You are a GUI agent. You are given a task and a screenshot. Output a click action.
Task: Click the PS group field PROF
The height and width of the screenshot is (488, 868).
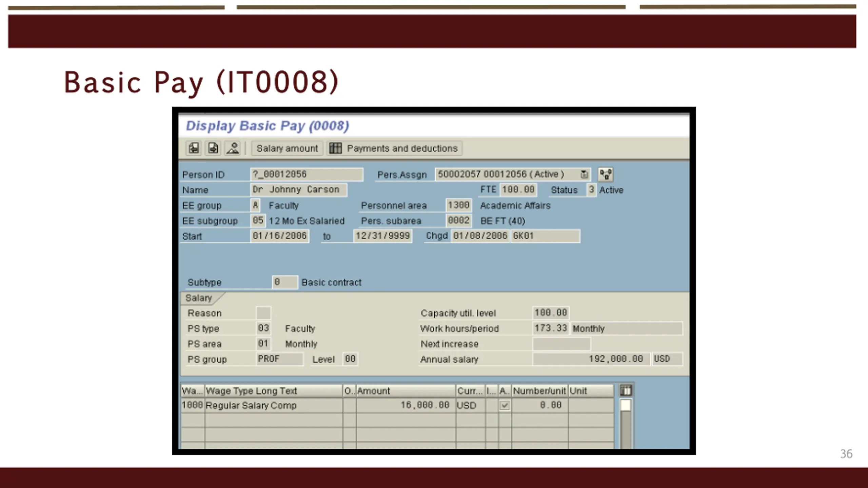coord(279,359)
